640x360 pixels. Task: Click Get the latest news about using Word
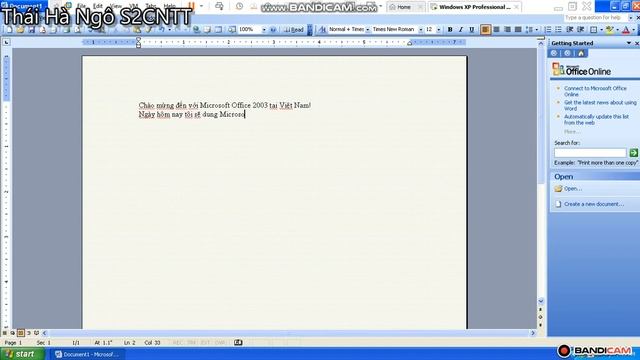click(x=600, y=105)
